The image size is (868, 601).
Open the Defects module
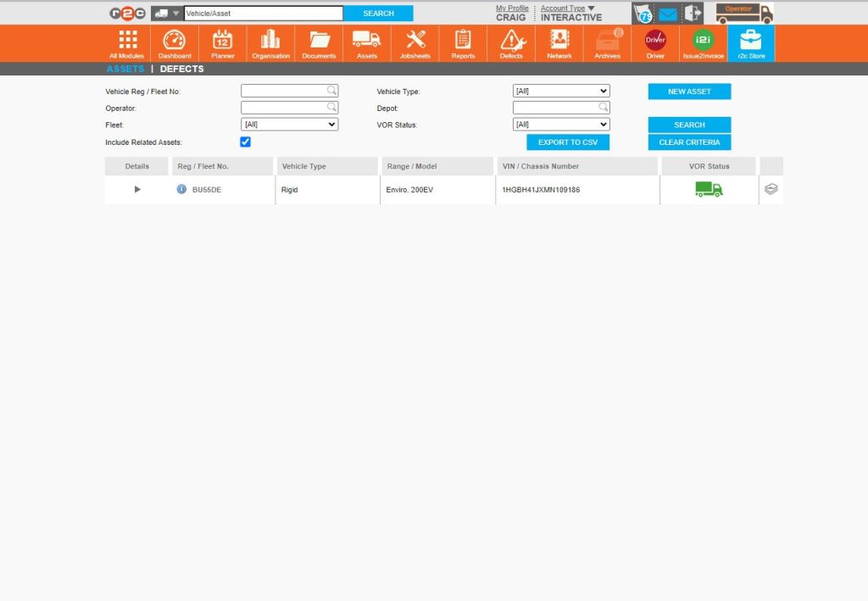(511, 42)
